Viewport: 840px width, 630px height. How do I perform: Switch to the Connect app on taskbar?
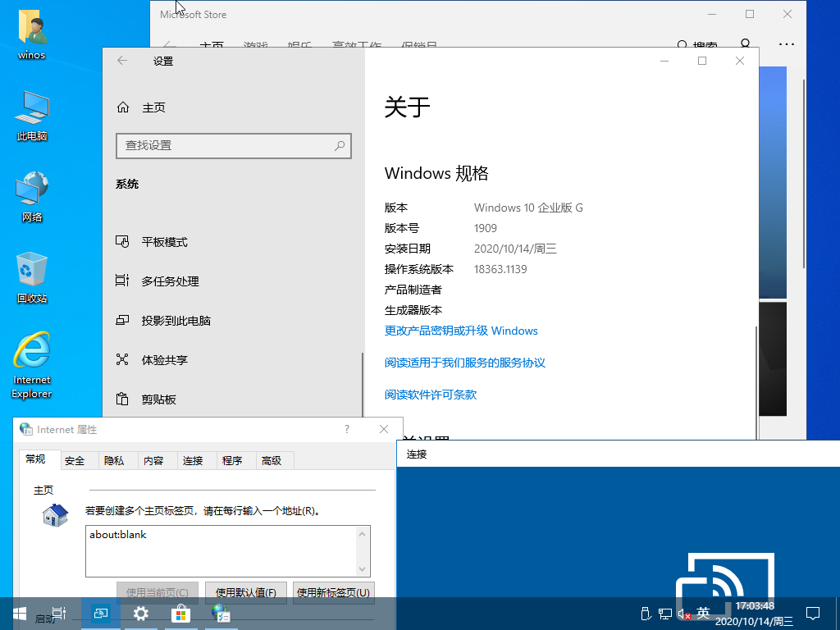[x=100, y=614]
